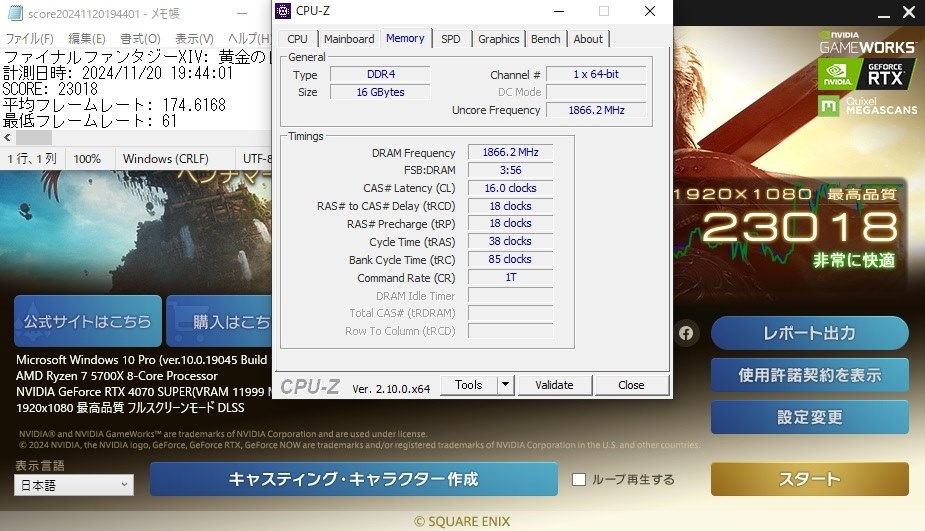
Task: Click the 最低フレームレート: 61 line in Notepad
Action: coord(90,121)
